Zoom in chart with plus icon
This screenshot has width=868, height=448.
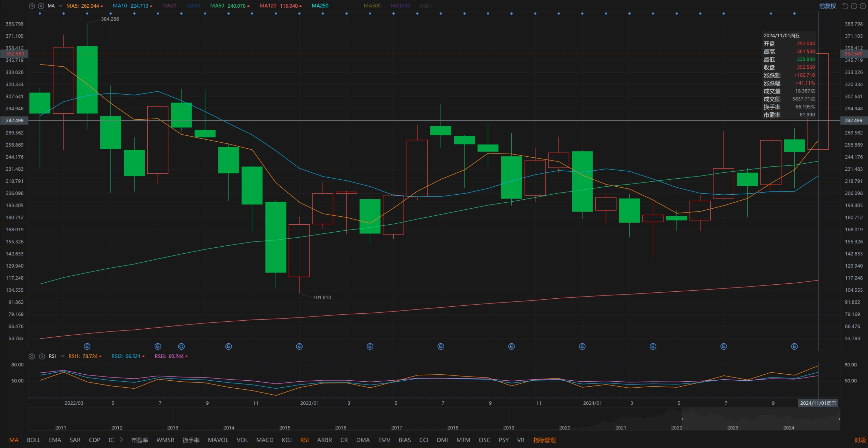pyautogui.click(x=862, y=6)
